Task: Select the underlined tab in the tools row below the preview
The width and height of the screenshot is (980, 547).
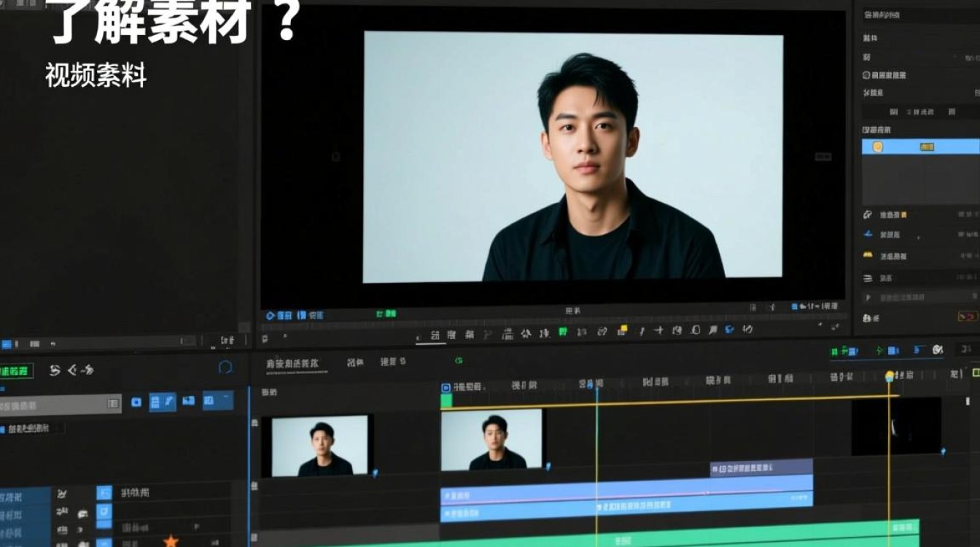Action: (435, 335)
